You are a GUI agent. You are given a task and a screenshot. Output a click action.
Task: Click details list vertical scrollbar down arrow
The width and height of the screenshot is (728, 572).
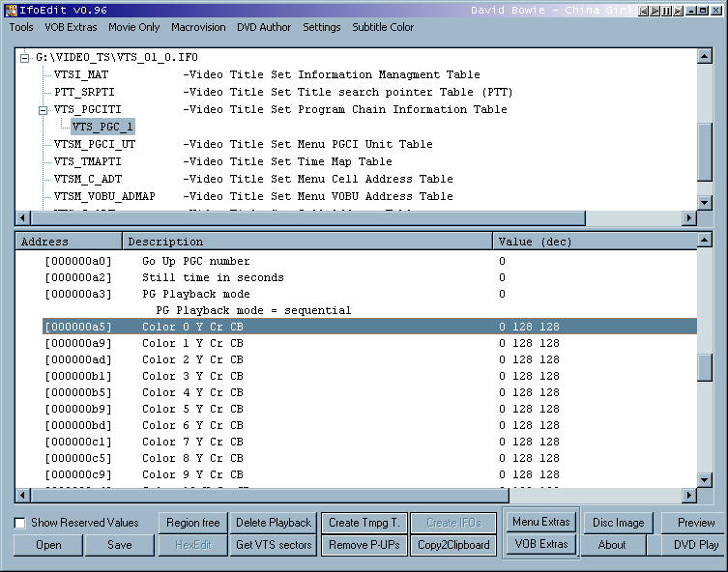(x=705, y=480)
